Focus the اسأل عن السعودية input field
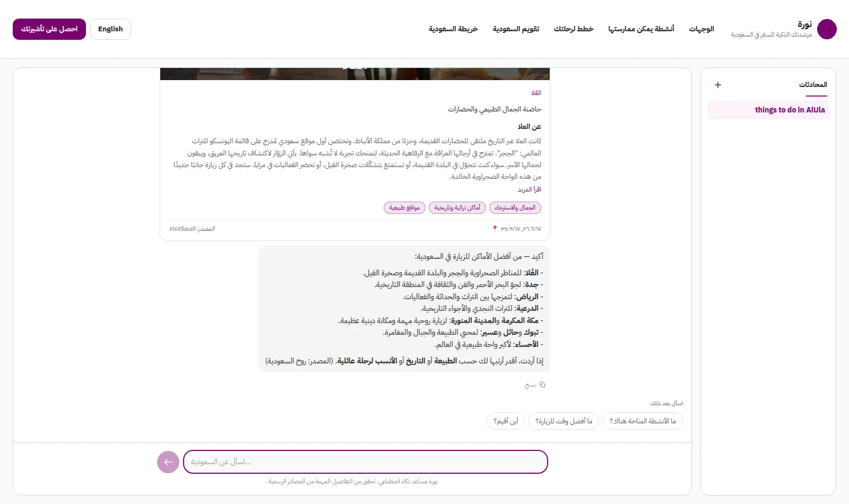The width and height of the screenshot is (849, 504). coord(366,462)
